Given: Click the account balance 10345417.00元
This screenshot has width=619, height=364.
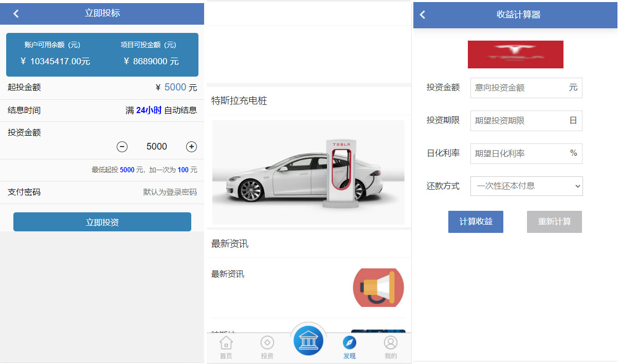Looking at the screenshot, I should coord(56,61).
